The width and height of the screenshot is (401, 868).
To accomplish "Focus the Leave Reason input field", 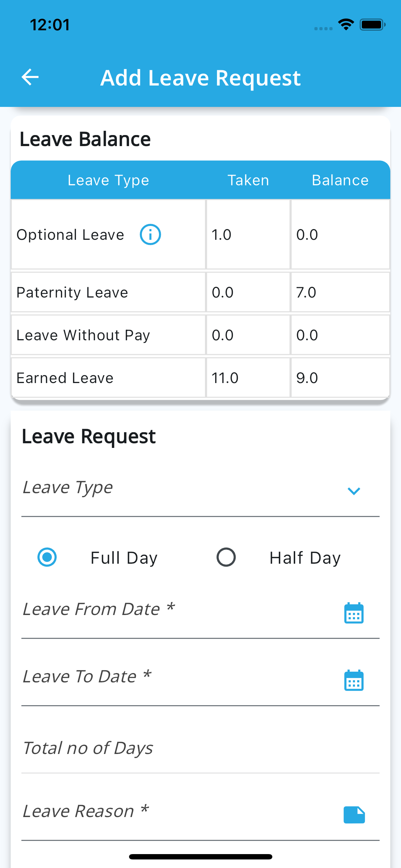I will [x=171, y=812].
